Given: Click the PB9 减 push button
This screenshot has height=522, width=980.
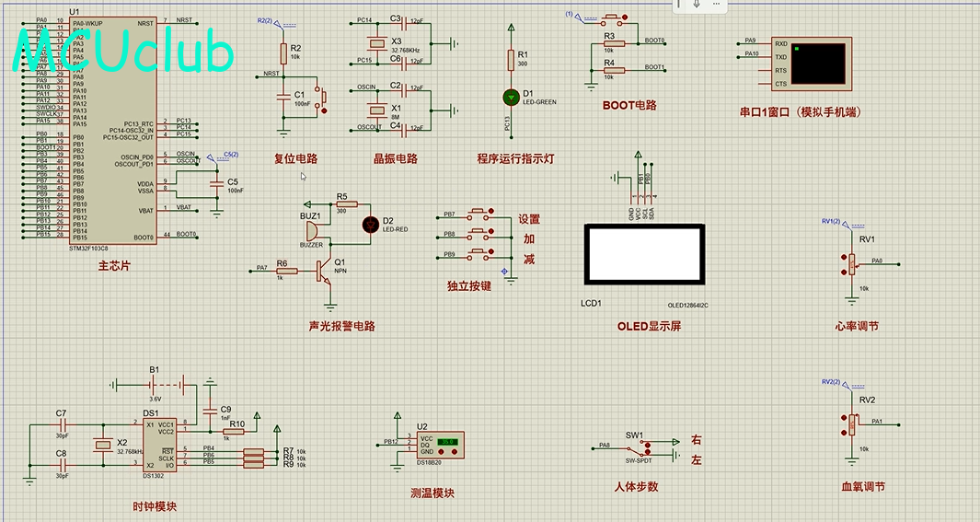Looking at the screenshot, I should tap(481, 254).
